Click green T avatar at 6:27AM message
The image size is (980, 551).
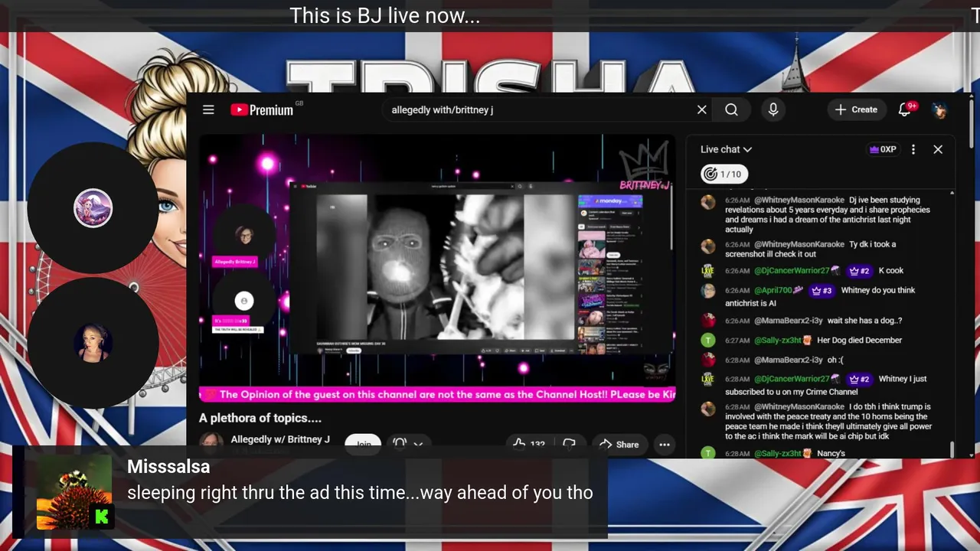click(708, 341)
